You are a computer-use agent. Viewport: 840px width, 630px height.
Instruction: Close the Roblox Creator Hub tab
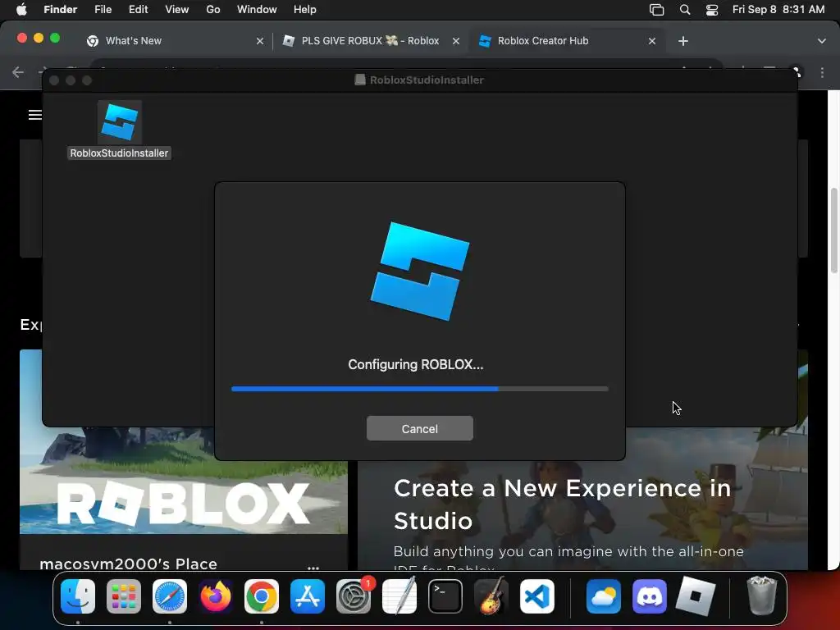[x=652, y=41]
